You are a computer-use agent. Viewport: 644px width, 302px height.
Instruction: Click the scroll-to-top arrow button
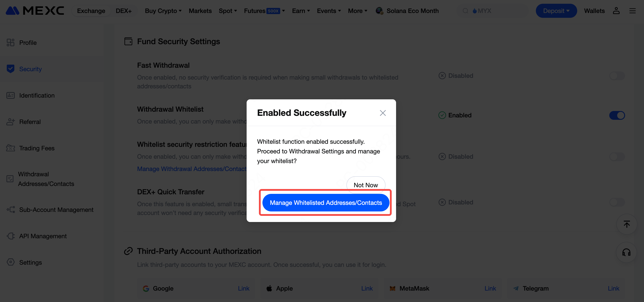(626, 224)
